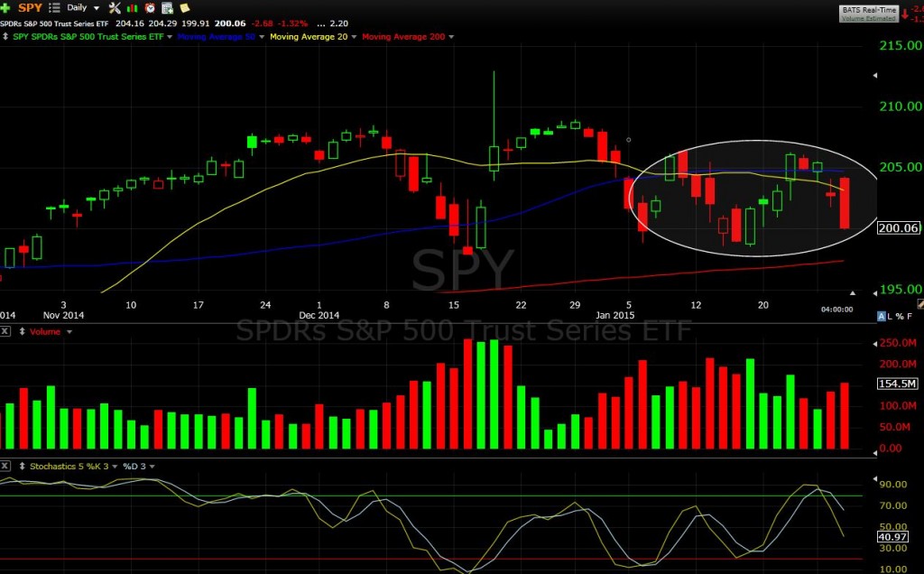Viewport: 924px width, 574px height.
Task: Click the Nov 2014 date axis label
Action: [64, 315]
